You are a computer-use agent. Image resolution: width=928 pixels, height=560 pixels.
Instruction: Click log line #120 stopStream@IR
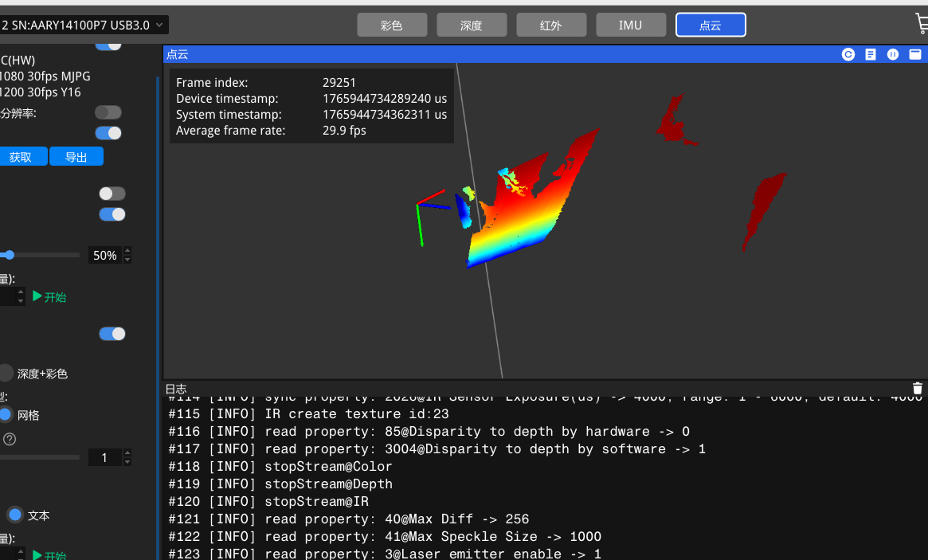268,501
